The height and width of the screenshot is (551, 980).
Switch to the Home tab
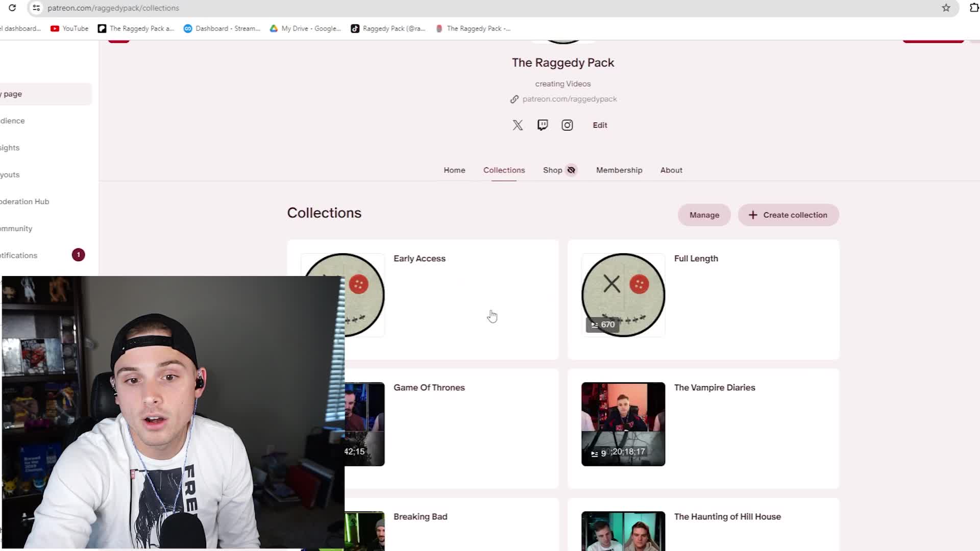[x=454, y=170]
